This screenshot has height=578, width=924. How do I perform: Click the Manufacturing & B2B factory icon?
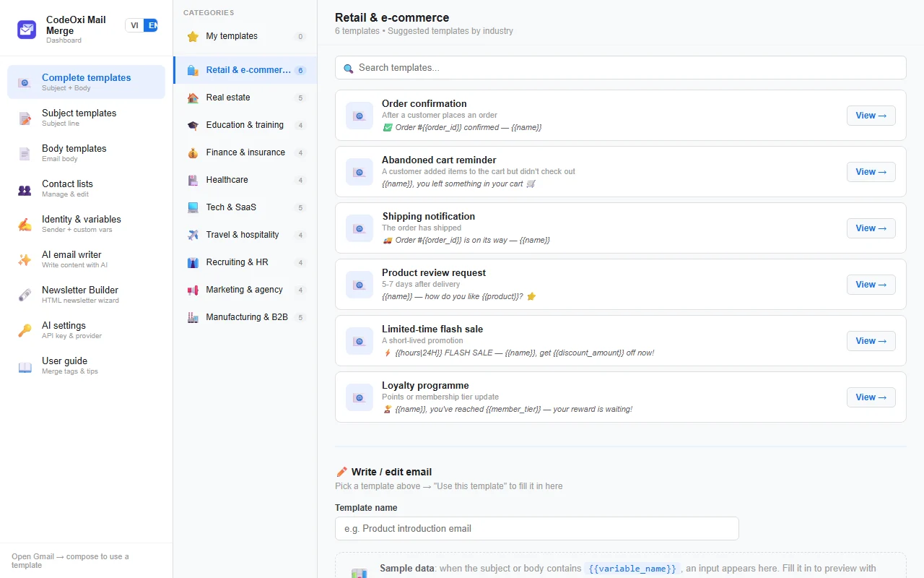click(x=193, y=317)
